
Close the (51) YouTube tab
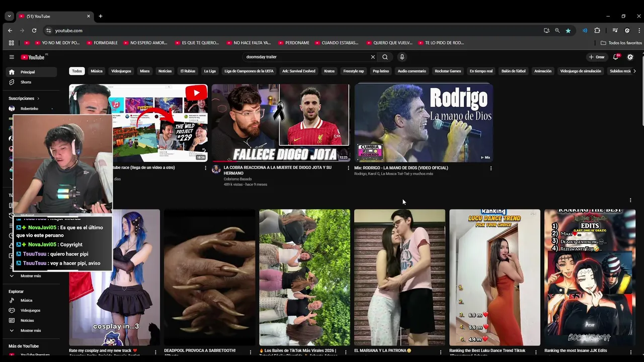[x=89, y=16]
